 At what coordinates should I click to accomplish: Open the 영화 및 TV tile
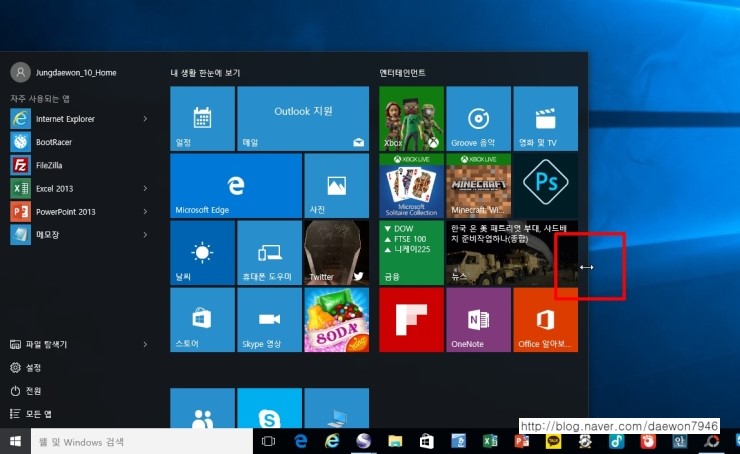click(546, 118)
